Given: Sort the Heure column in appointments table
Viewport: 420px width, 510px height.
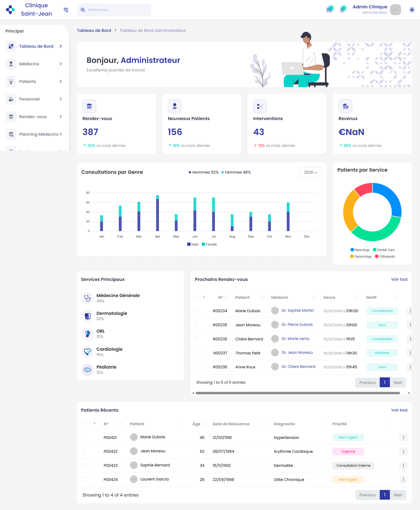Looking at the screenshot, I should [x=357, y=297].
